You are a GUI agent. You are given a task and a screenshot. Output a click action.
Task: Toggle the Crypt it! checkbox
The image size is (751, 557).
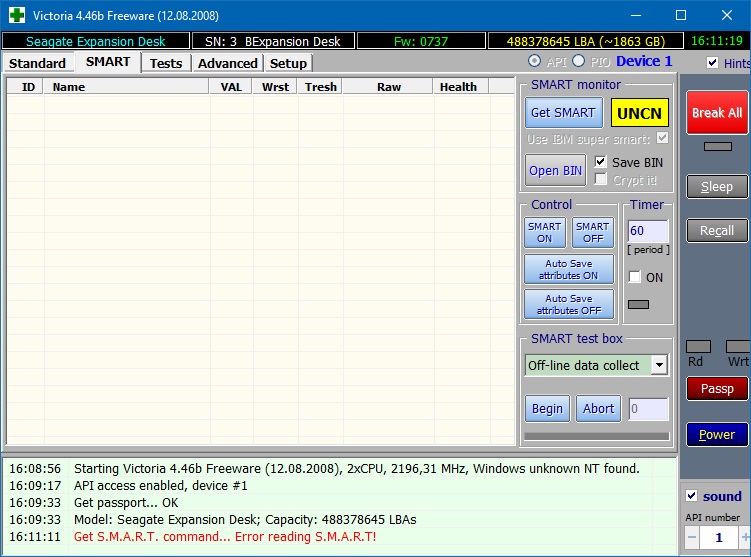[x=601, y=180]
